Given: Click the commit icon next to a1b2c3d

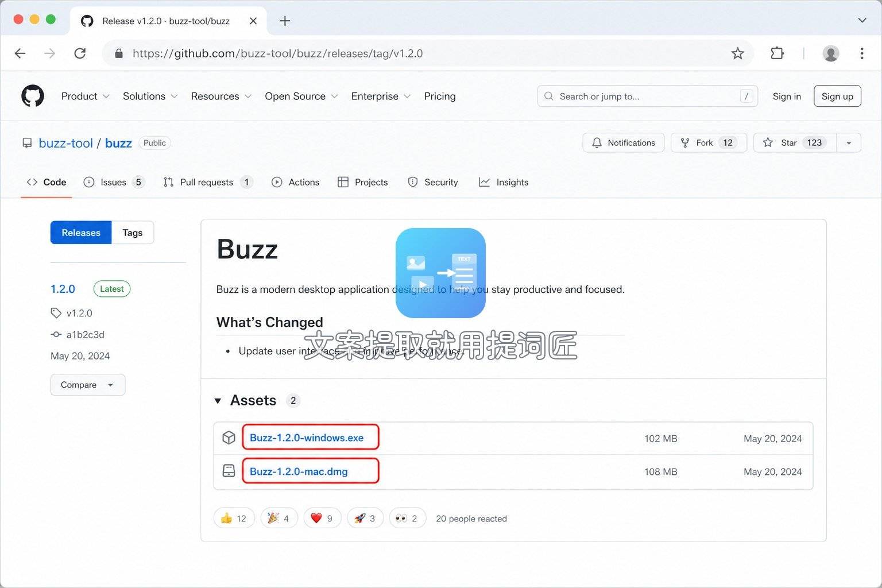Looking at the screenshot, I should [x=56, y=334].
